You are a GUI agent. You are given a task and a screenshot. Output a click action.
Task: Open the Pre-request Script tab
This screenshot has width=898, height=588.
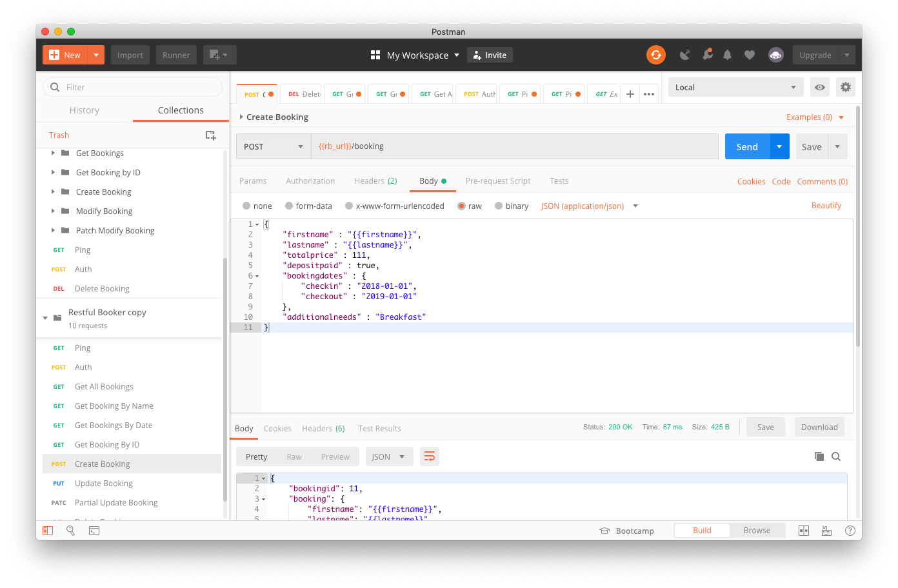[497, 181]
